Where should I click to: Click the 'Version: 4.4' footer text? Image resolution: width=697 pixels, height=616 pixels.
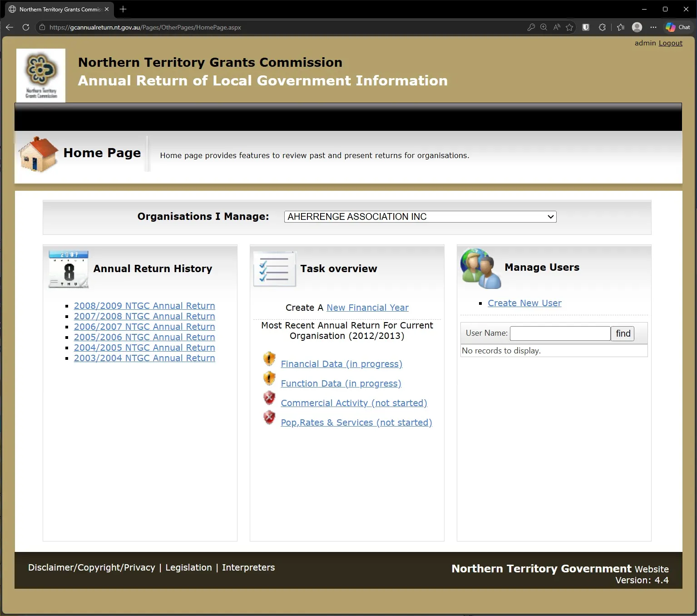(642, 580)
